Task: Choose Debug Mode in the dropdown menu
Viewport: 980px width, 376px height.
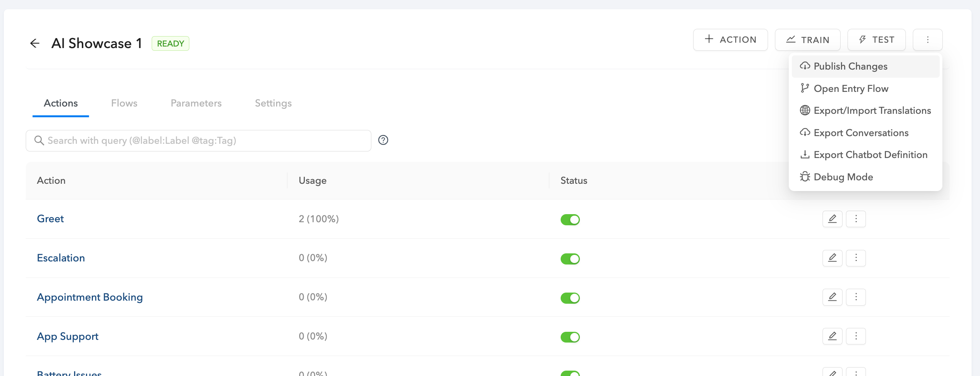Action: [x=843, y=177]
